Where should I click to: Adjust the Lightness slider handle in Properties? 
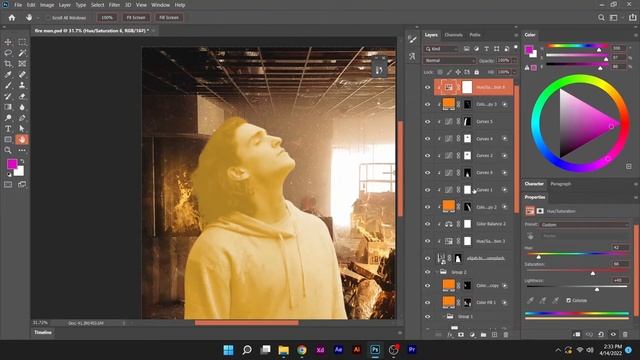(597, 289)
